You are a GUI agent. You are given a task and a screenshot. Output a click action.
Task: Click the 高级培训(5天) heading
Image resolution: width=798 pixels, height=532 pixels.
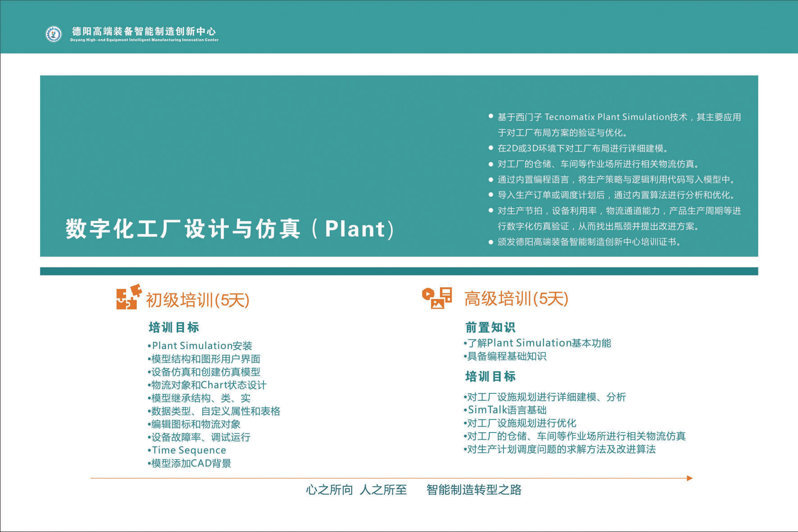[x=516, y=299]
